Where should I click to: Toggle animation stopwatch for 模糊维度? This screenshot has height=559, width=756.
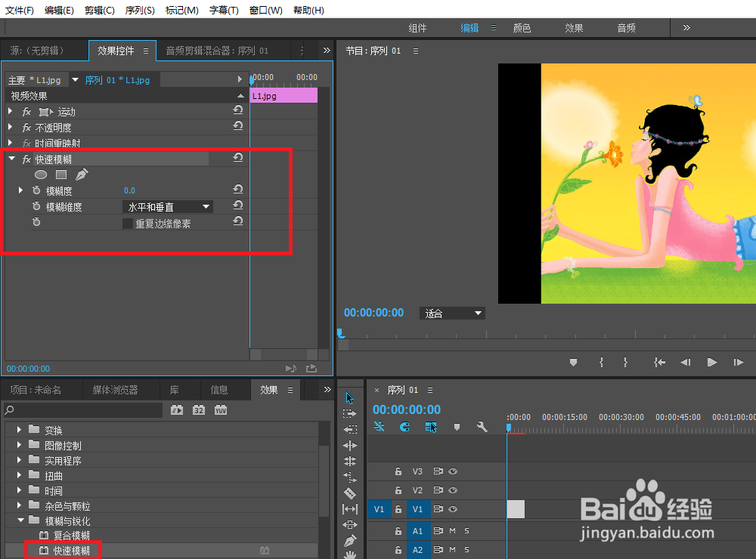36,206
